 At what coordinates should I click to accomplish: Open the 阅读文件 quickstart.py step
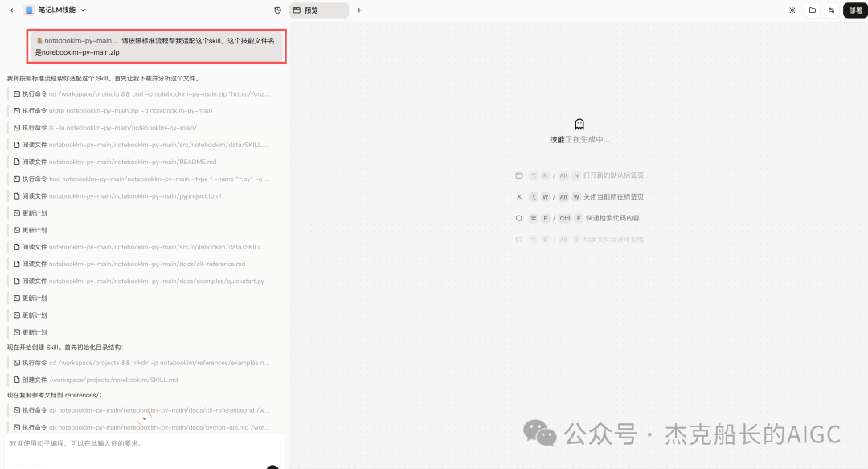coord(140,281)
